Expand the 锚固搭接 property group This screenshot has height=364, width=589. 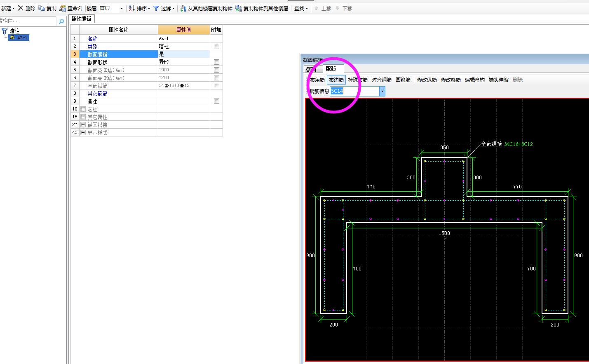point(83,124)
